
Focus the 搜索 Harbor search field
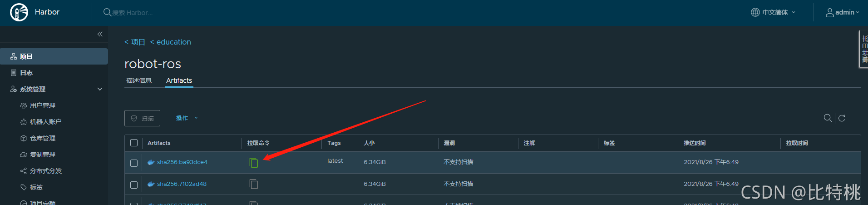(133, 13)
